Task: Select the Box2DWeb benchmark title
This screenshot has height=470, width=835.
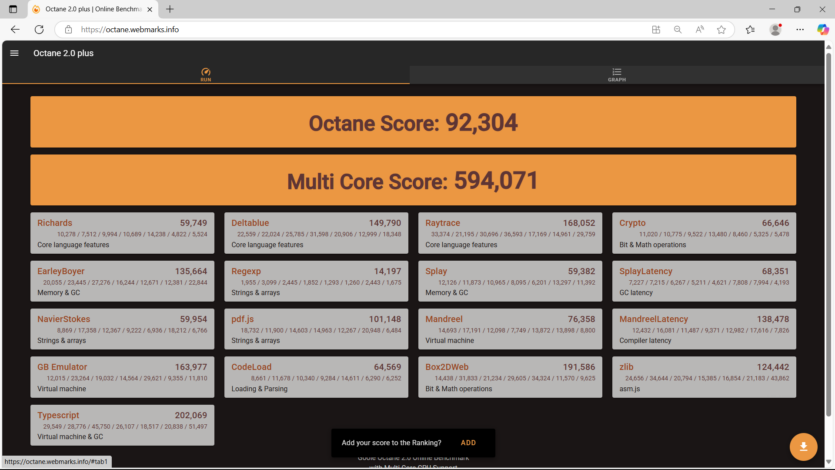Action: (447, 367)
